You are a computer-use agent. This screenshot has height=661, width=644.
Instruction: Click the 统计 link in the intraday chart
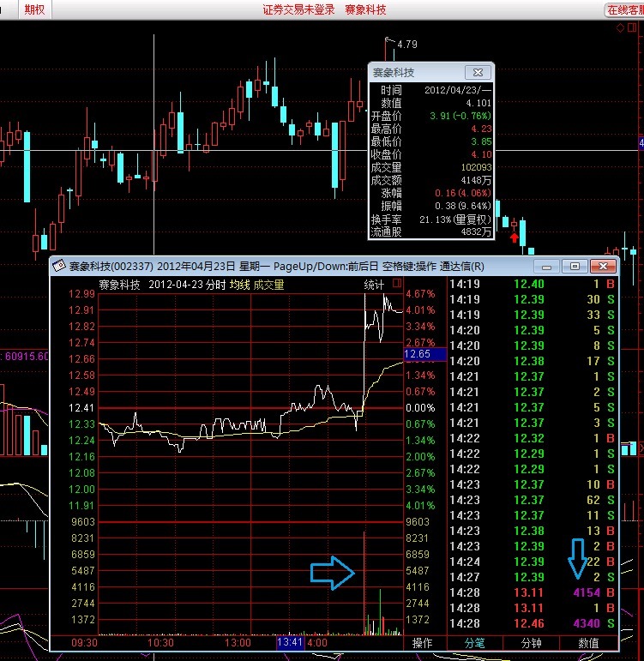coord(375,285)
